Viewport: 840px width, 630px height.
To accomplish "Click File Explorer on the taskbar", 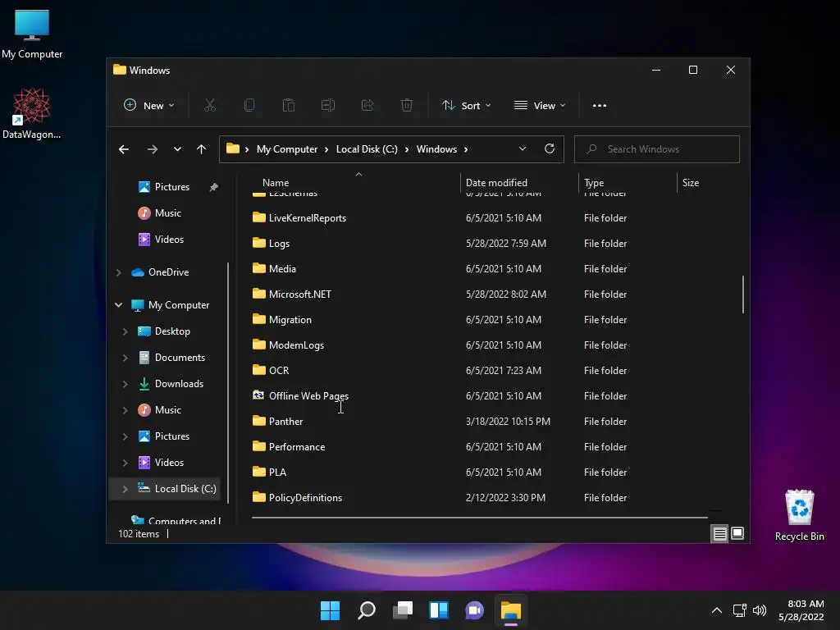I will [x=510, y=610].
